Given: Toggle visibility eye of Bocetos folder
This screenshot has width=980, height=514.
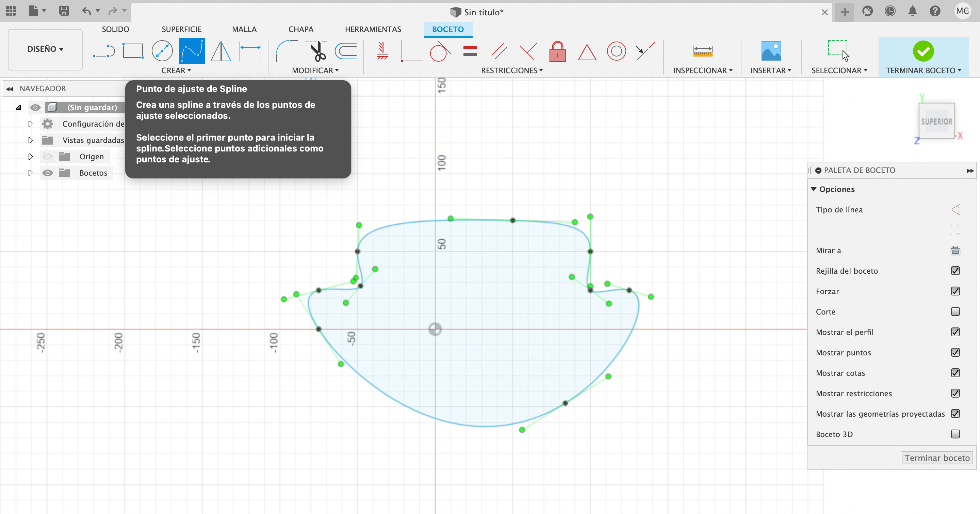Looking at the screenshot, I should point(48,173).
